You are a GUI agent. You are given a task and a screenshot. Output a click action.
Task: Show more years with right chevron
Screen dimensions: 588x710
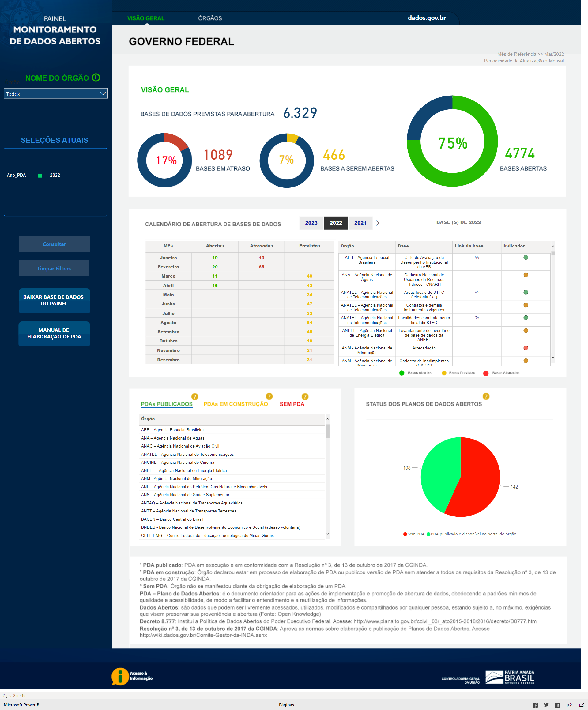pos(377,223)
